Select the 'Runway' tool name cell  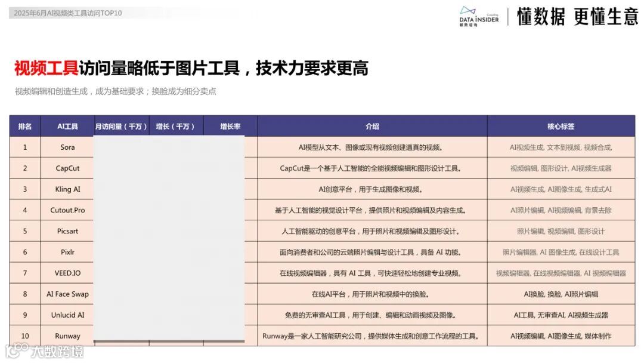pos(67,336)
